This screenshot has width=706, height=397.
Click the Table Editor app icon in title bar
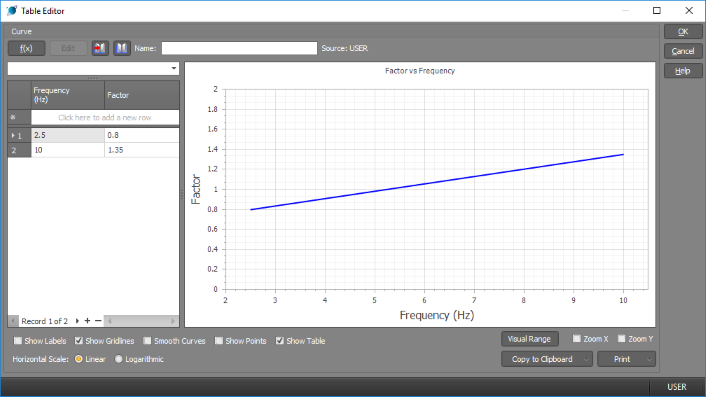[12, 11]
